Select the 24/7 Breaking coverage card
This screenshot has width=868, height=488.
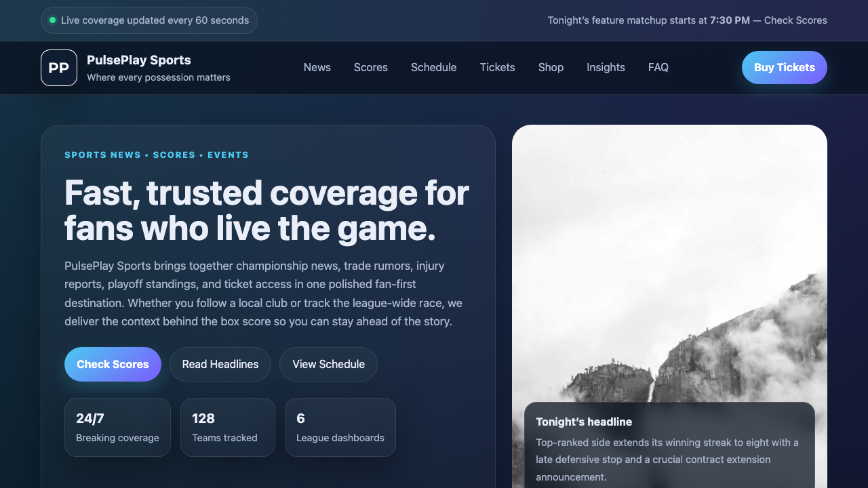point(117,428)
